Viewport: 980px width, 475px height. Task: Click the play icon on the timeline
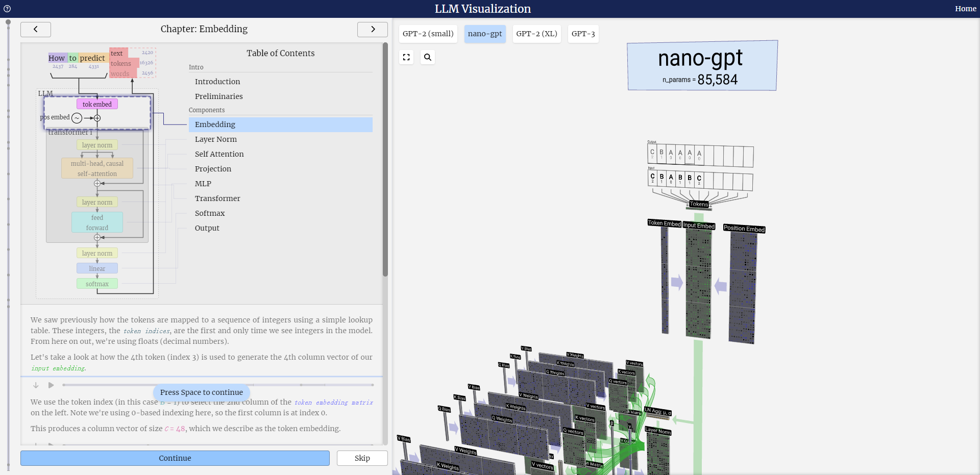point(51,385)
